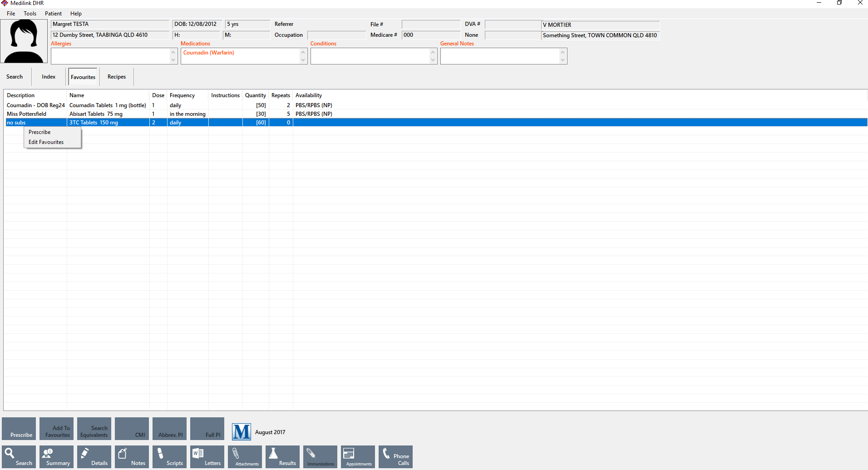This screenshot has width=868, height=470.
Task: Open the Phone Calls module
Action: click(395, 456)
